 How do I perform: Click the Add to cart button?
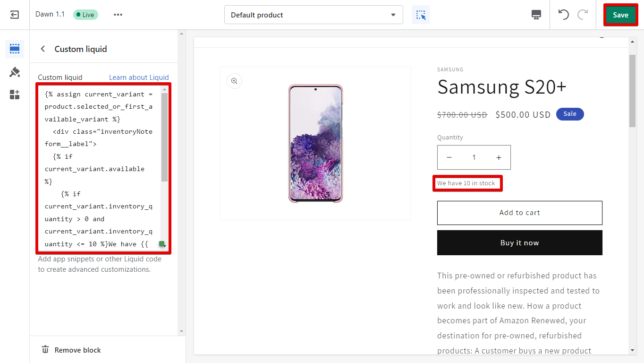coord(519,213)
